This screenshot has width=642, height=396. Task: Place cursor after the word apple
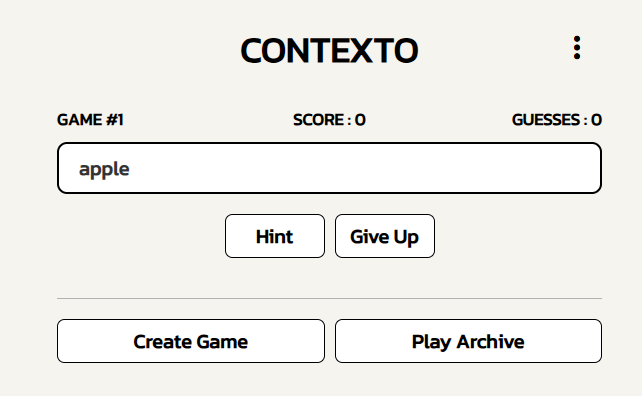point(131,169)
